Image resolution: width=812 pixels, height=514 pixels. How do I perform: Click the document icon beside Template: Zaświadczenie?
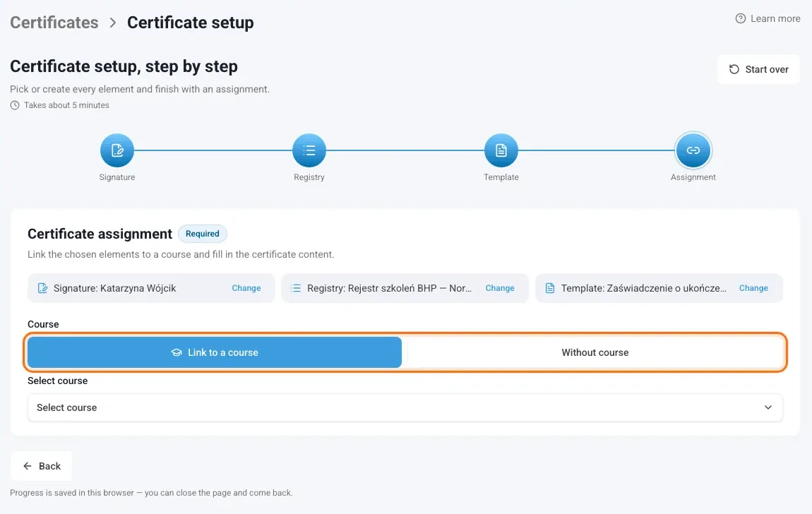pos(550,288)
